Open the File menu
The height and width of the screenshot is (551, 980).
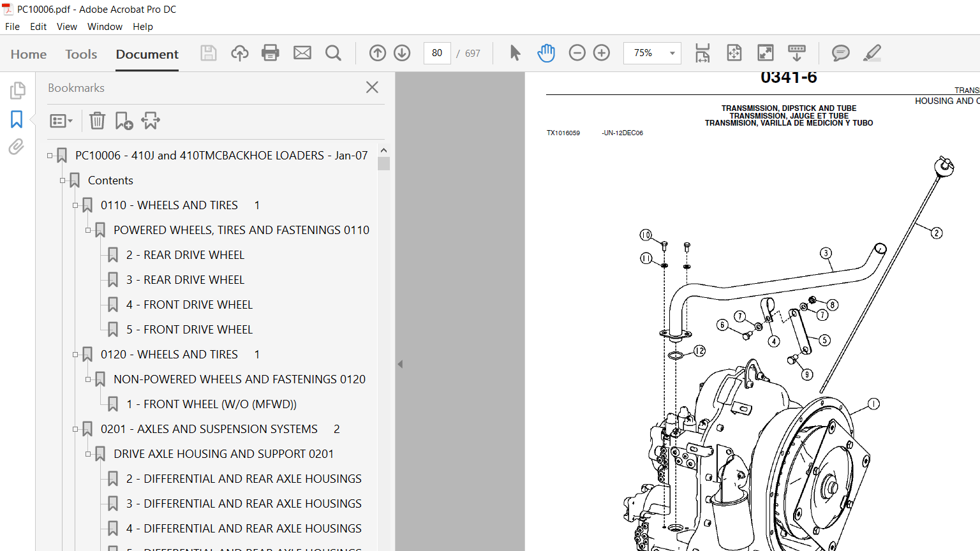12,27
